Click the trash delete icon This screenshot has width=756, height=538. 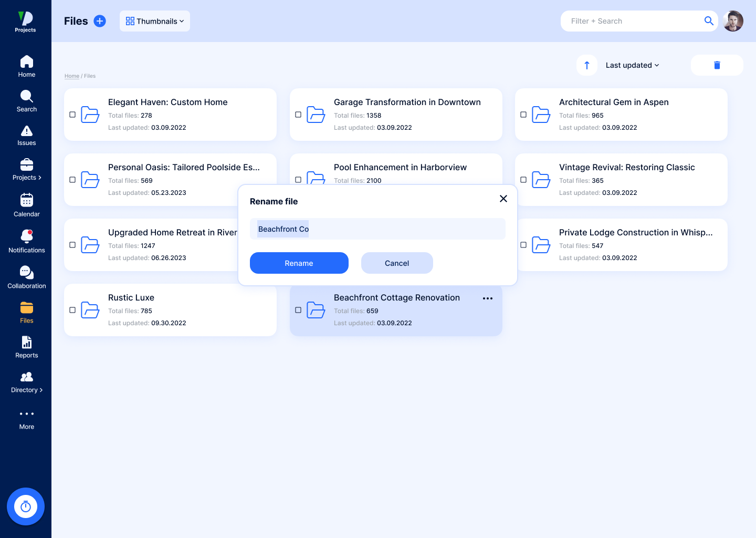(x=717, y=65)
